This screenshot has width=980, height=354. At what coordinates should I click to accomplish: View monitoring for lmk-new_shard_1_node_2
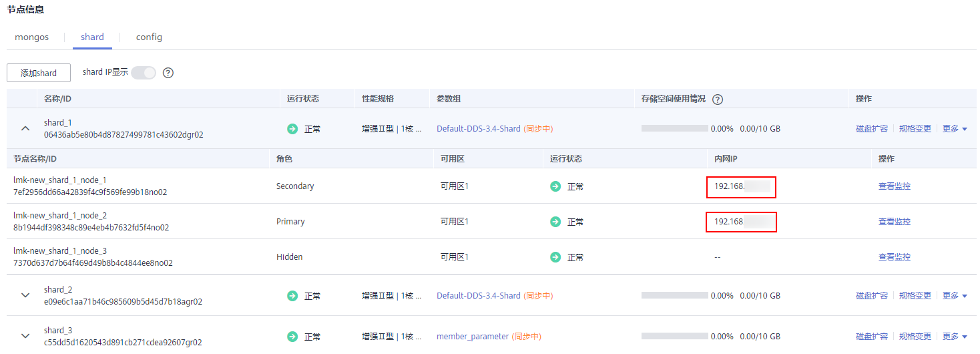point(894,222)
